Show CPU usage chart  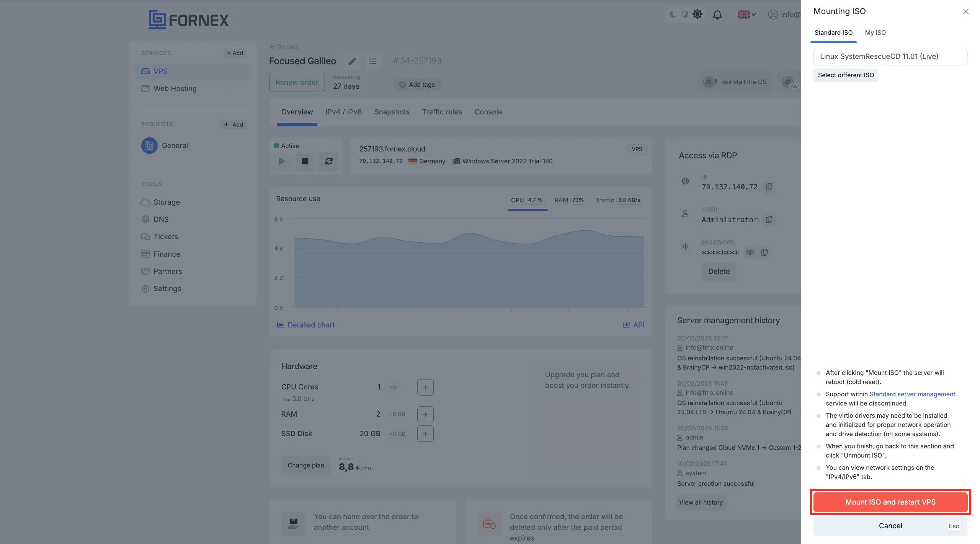pos(528,200)
